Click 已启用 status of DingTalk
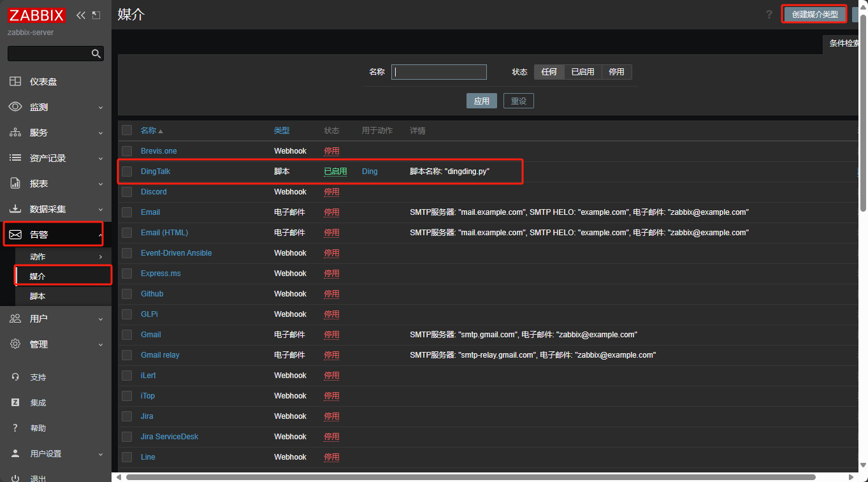 click(x=335, y=172)
